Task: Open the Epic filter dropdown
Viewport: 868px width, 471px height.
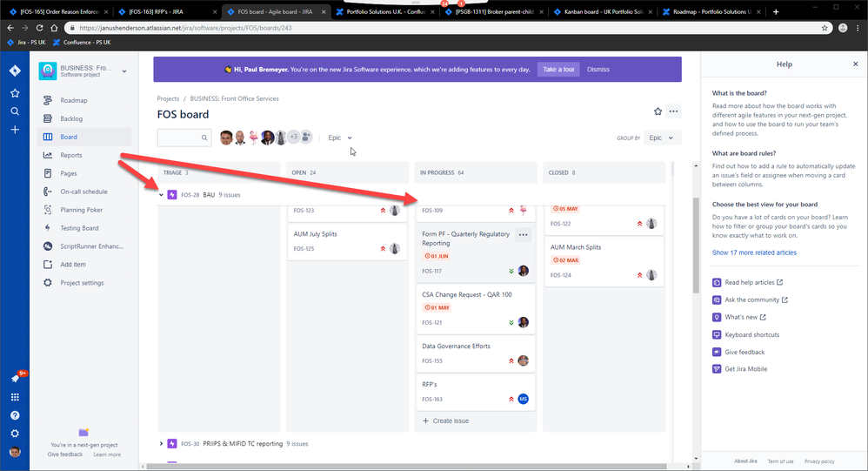Action: pyautogui.click(x=340, y=138)
